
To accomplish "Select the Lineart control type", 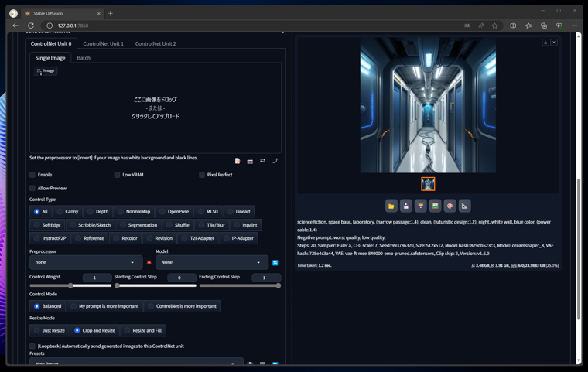I will coord(239,211).
